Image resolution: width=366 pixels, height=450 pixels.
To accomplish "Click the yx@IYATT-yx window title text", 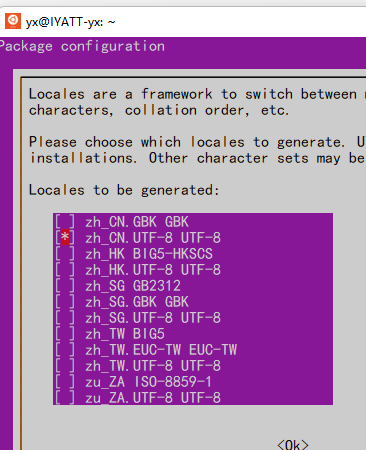I will pos(71,22).
